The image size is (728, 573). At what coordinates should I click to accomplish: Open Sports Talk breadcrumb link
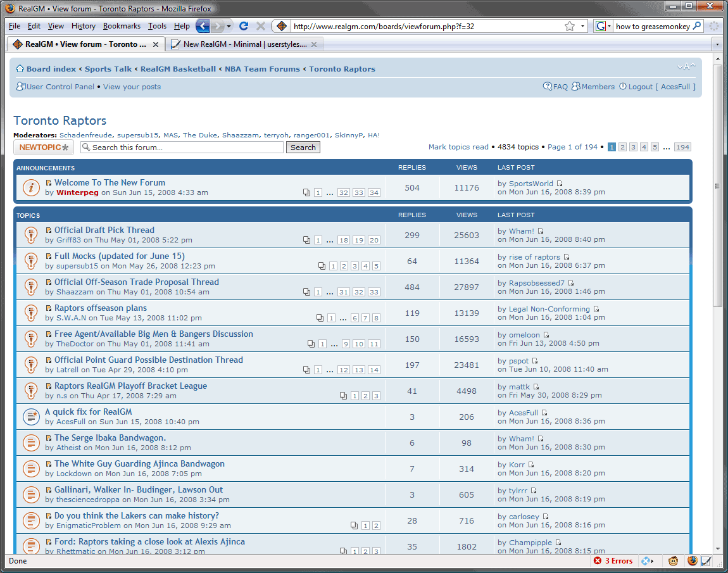pyautogui.click(x=108, y=69)
